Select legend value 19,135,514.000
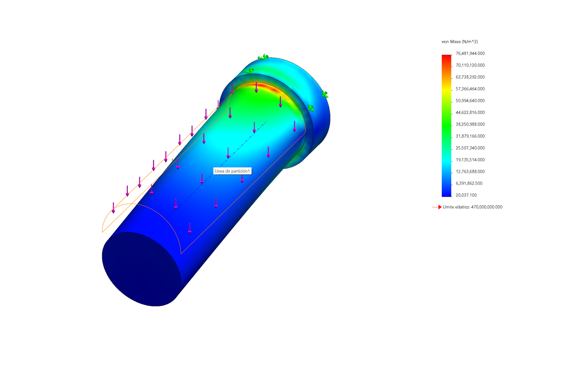Screen dimensions: 588x372 (x=470, y=160)
